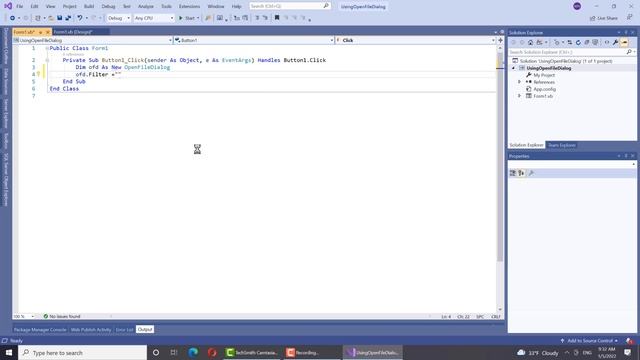
Task: Refresh Solution Explorer with the refresh icon
Action: 578,42
